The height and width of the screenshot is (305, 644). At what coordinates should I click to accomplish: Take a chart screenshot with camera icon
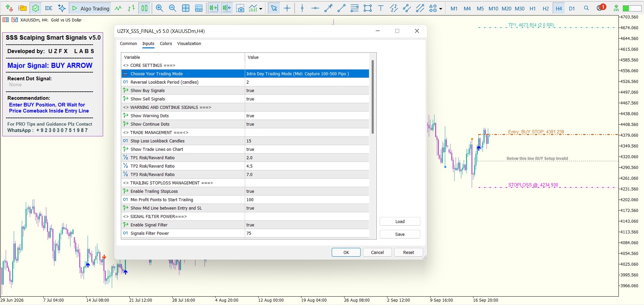click(240, 8)
